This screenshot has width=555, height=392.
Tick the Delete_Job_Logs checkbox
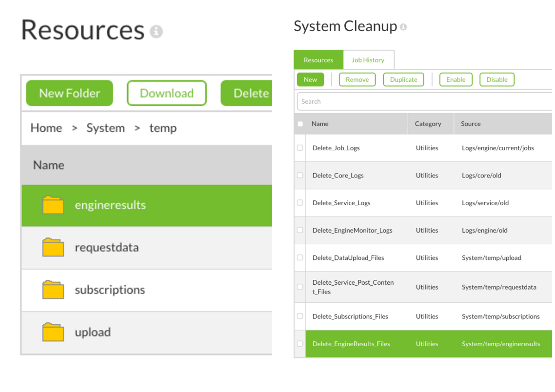(300, 148)
